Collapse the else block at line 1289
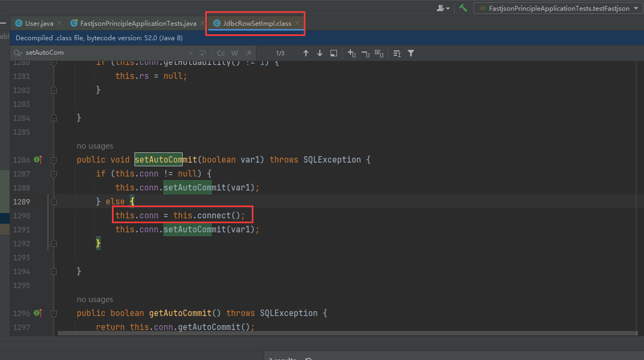 click(54, 202)
